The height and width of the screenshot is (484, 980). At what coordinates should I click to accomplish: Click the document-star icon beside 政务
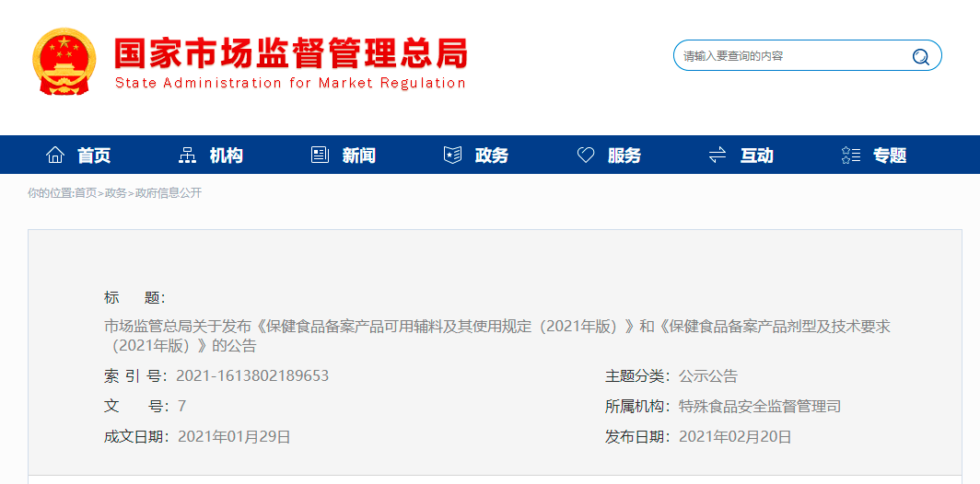click(452, 155)
